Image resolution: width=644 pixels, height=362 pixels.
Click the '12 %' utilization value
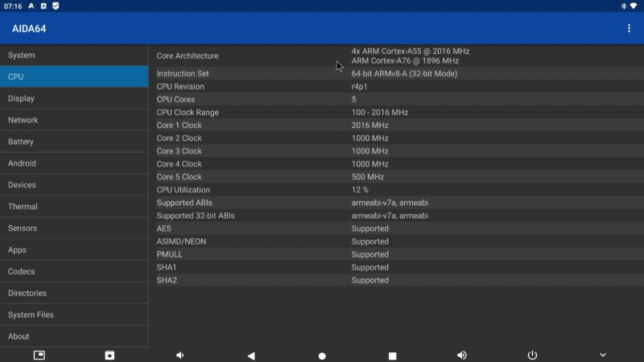coord(360,190)
